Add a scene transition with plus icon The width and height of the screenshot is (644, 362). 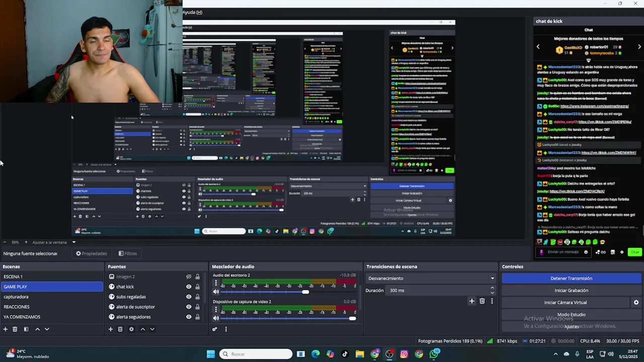[x=471, y=301]
